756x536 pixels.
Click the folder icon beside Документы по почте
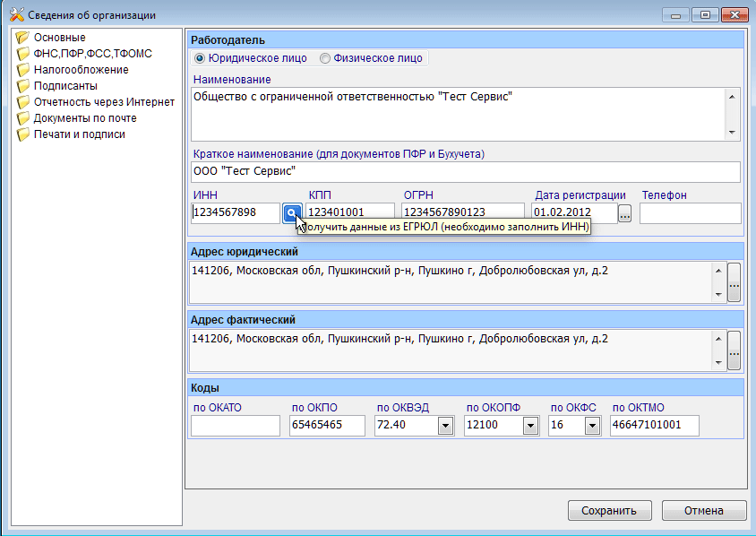click(22, 118)
